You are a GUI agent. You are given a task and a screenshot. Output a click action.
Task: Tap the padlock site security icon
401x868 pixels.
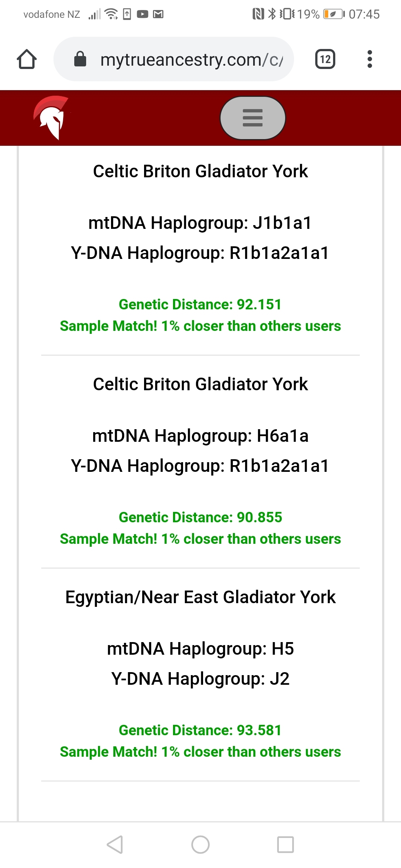coord(80,59)
